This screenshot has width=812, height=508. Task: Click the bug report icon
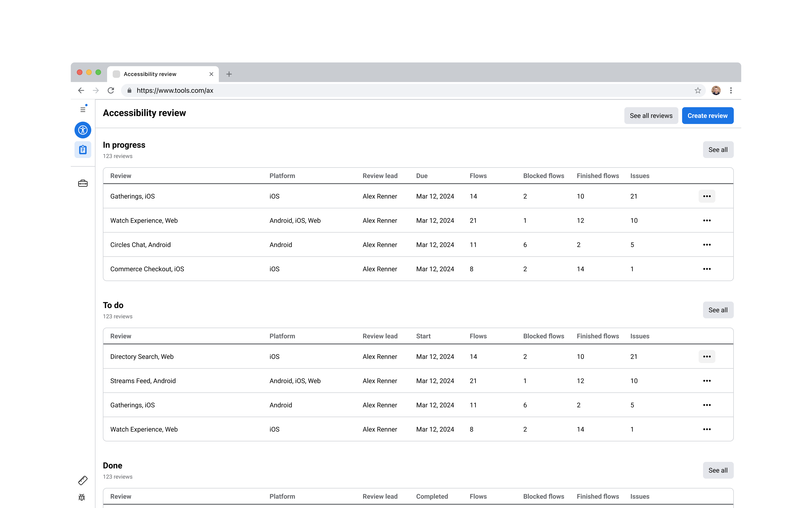click(x=82, y=497)
